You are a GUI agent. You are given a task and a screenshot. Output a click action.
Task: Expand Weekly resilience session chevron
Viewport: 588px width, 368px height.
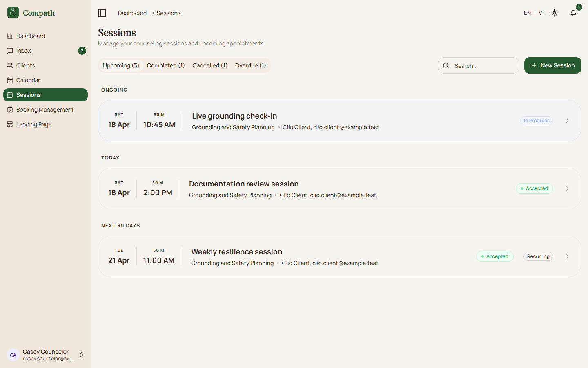coord(567,256)
